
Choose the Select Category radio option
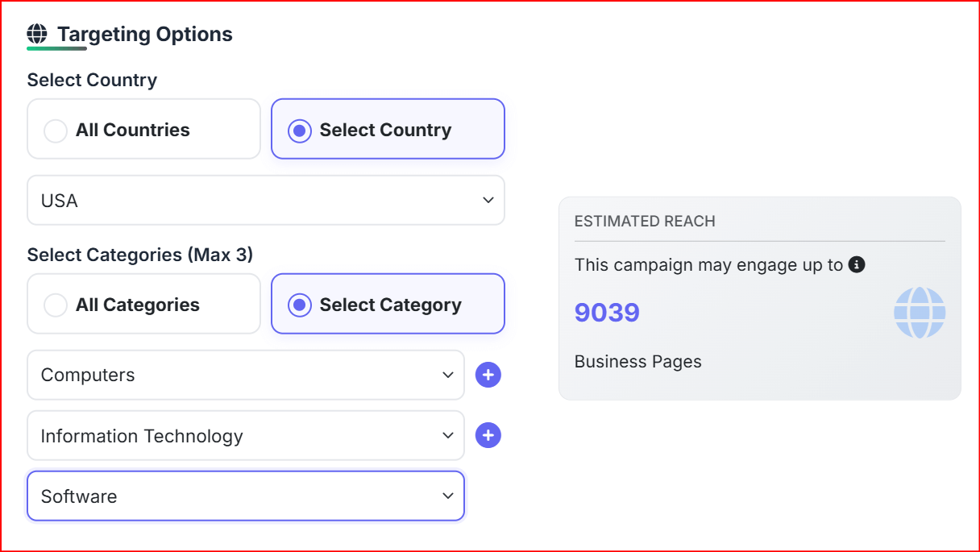pyautogui.click(x=388, y=304)
